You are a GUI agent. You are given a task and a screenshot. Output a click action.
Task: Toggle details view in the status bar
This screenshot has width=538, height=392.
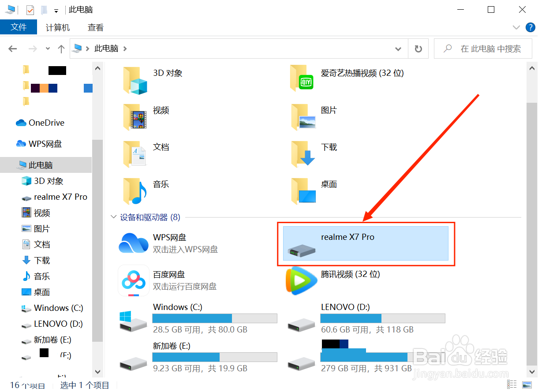[x=512, y=384]
